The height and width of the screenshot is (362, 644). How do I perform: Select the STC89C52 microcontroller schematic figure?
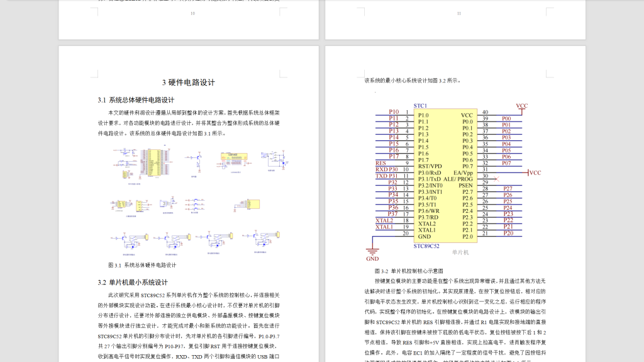click(x=453, y=181)
